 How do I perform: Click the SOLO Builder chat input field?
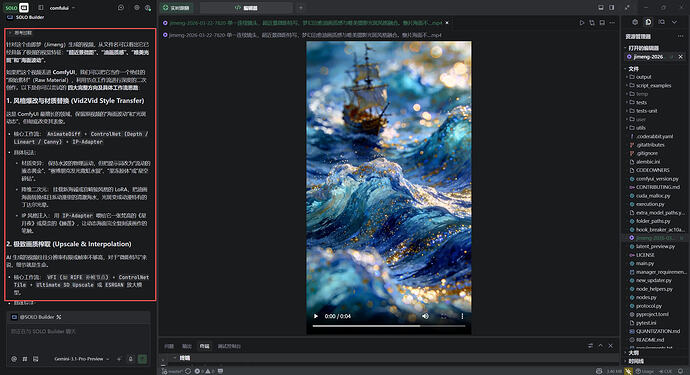pos(78,337)
